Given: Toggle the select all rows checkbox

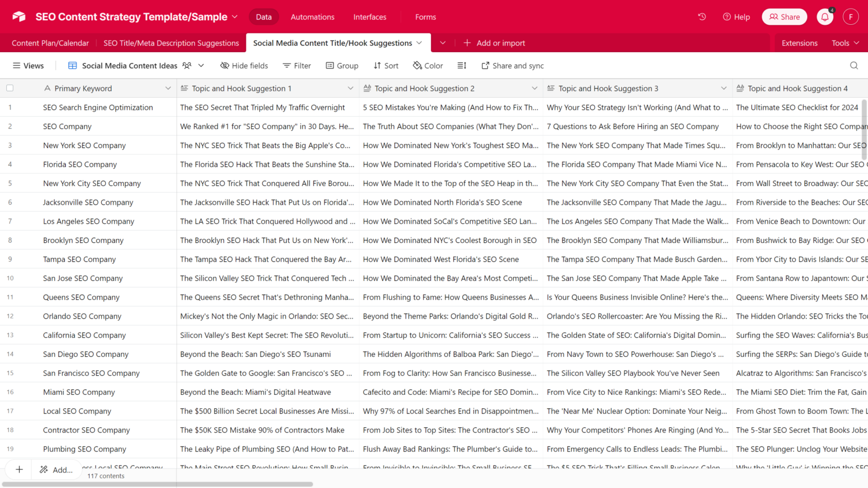Looking at the screenshot, I should point(10,88).
